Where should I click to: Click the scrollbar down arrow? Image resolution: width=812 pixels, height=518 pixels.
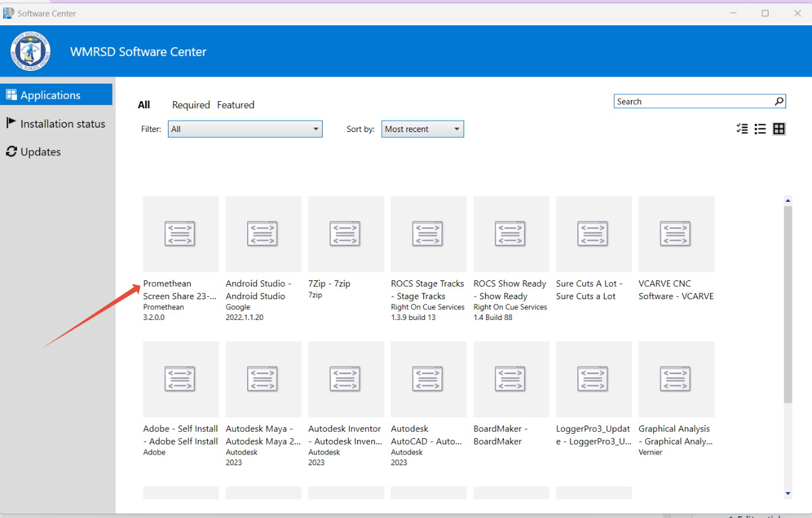pos(788,493)
